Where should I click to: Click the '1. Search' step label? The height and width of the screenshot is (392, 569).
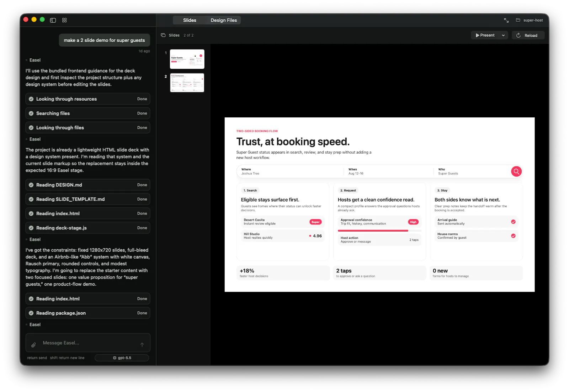[250, 190]
